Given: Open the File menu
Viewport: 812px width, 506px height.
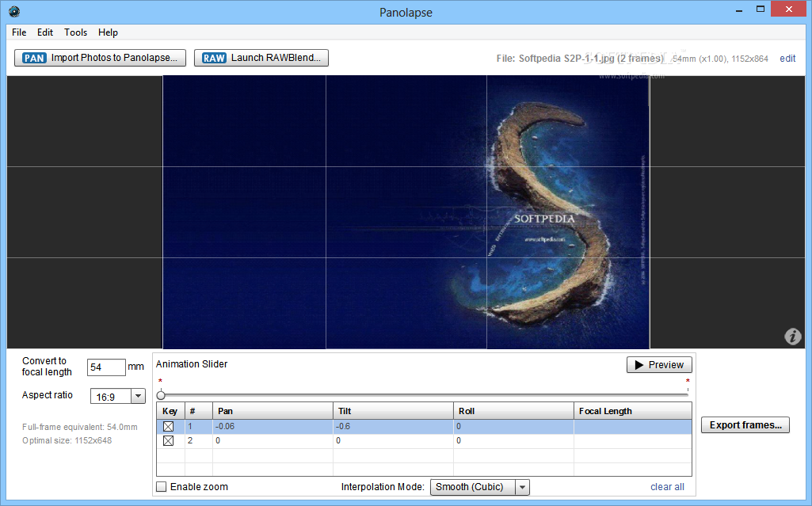Looking at the screenshot, I should tap(19, 32).
